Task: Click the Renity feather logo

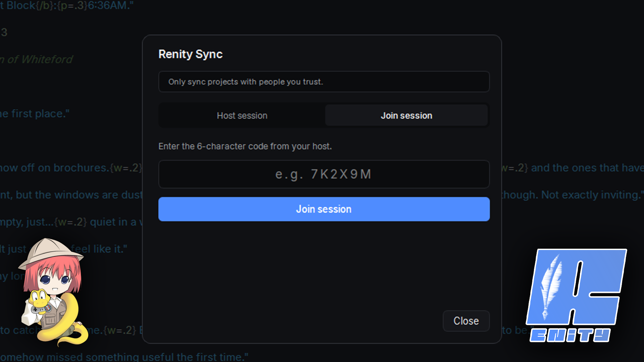Action: (576, 287)
